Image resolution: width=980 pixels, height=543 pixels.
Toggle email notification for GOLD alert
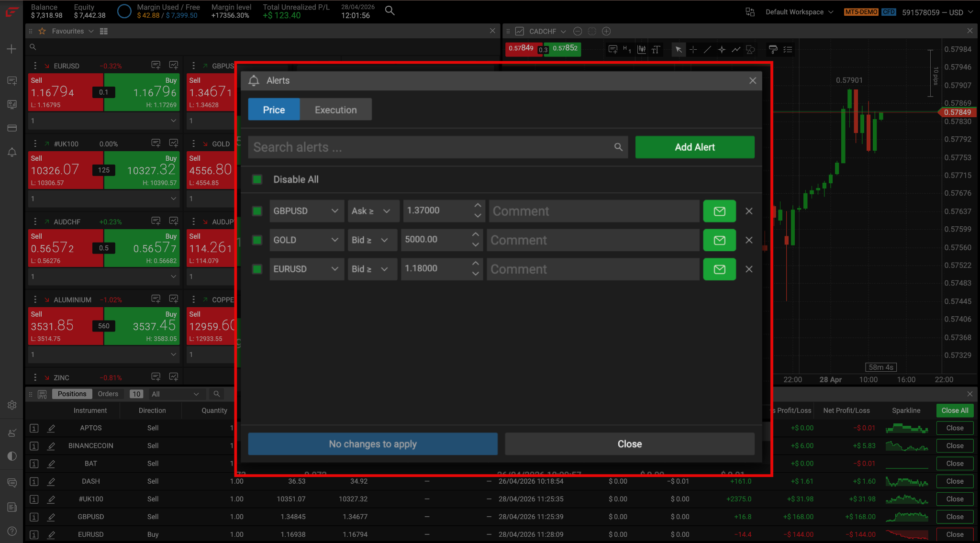[x=719, y=240]
